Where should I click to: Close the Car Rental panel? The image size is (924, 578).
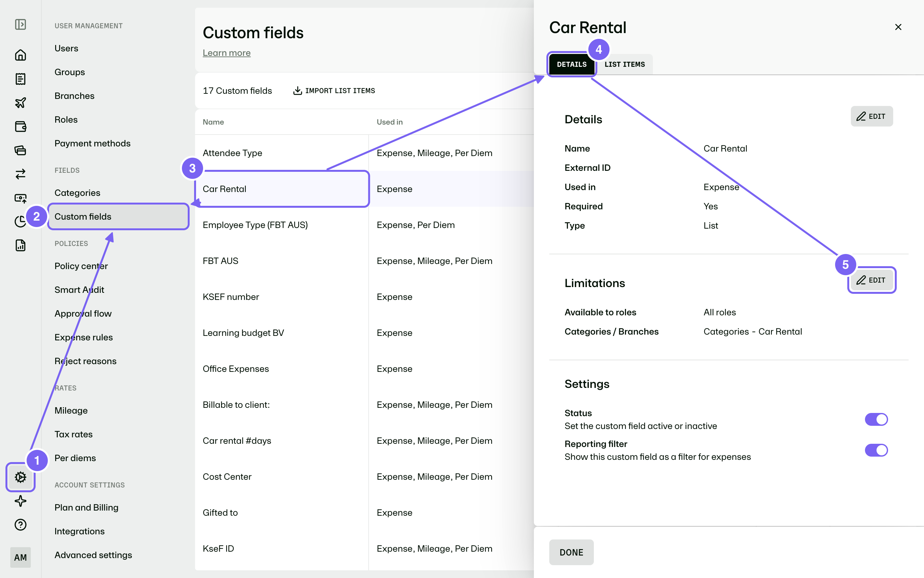(898, 27)
